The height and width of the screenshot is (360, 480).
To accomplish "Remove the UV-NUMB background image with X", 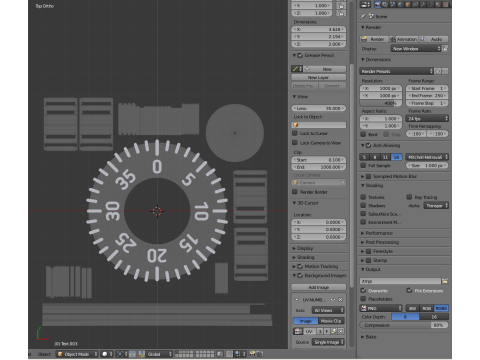I will pyautogui.click(x=340, y=300).
